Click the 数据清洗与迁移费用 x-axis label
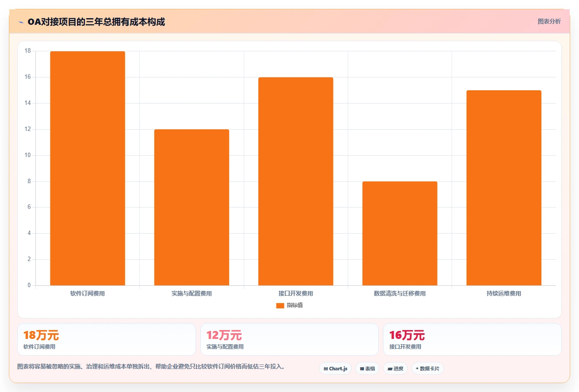The height and width of the screenshot is (392, 579). 400,294
